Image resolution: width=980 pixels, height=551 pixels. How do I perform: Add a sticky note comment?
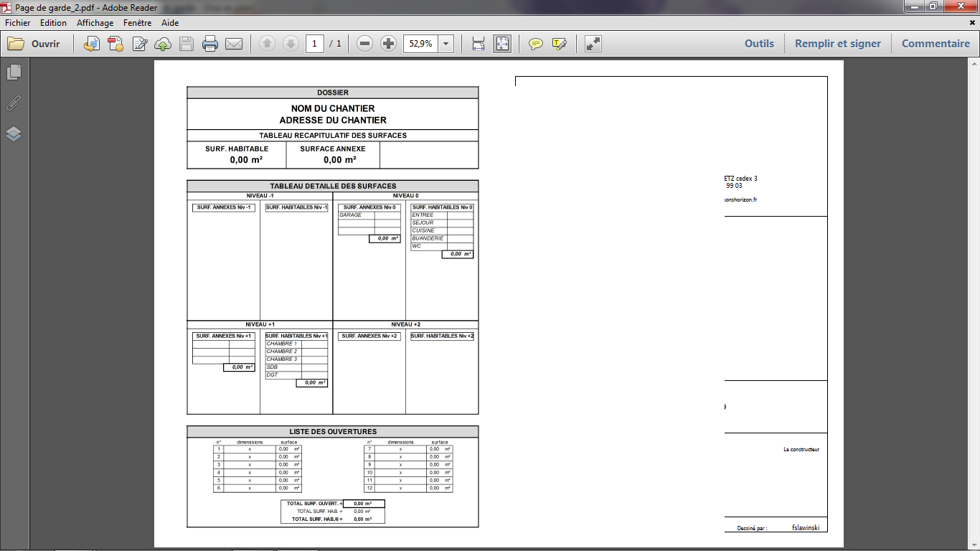(535, 44)
